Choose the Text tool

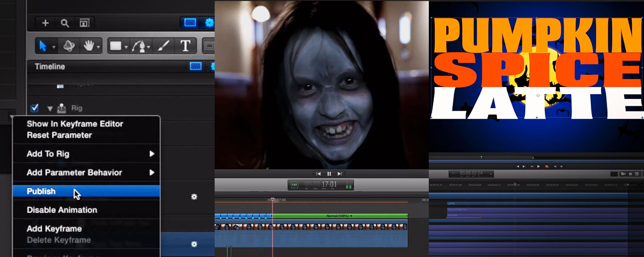pos(186,46)
